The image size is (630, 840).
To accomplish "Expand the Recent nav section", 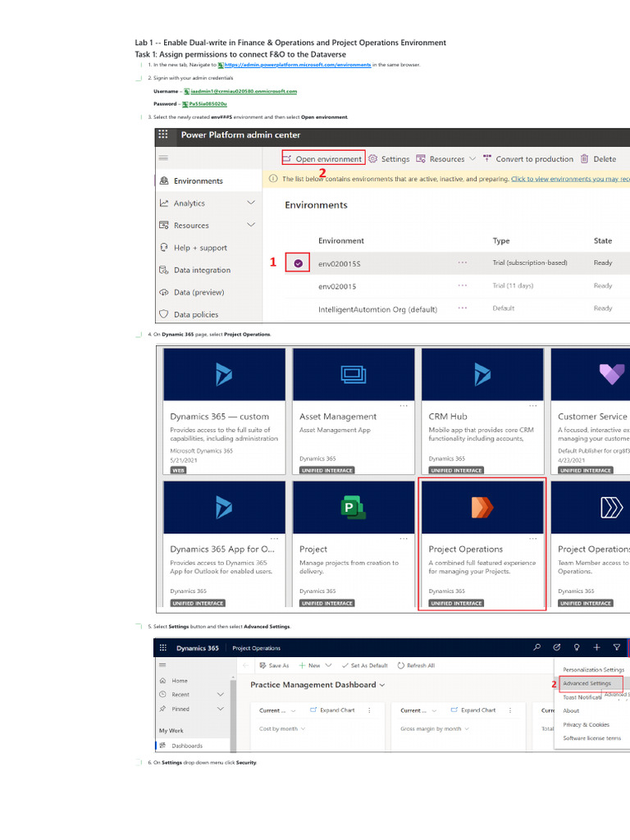I will tap(220, 694).
